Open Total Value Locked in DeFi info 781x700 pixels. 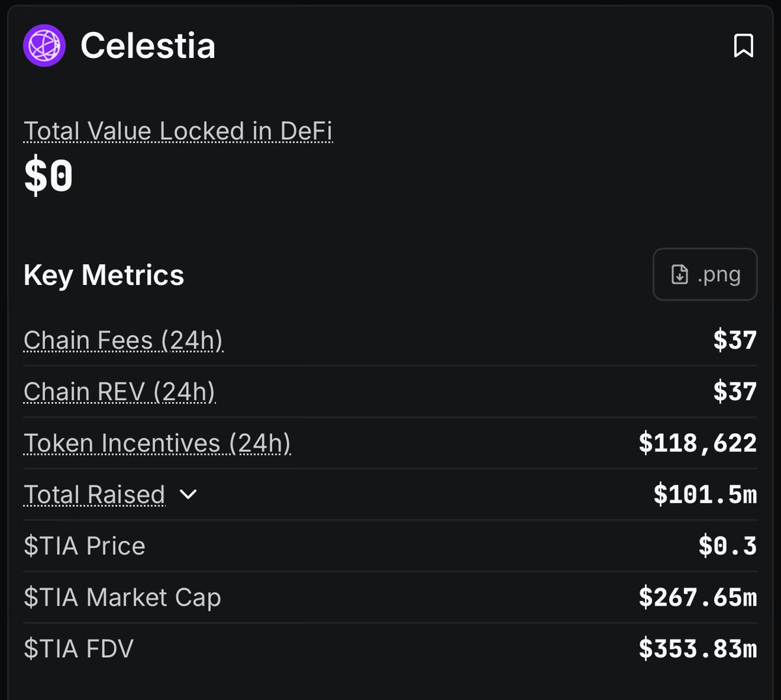tap(178, 131)
